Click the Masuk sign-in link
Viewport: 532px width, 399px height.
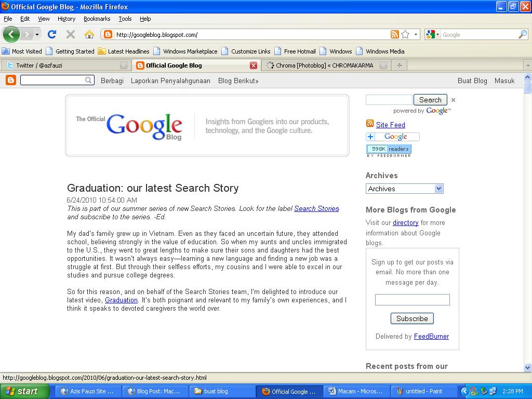click(x=504, y=81)
